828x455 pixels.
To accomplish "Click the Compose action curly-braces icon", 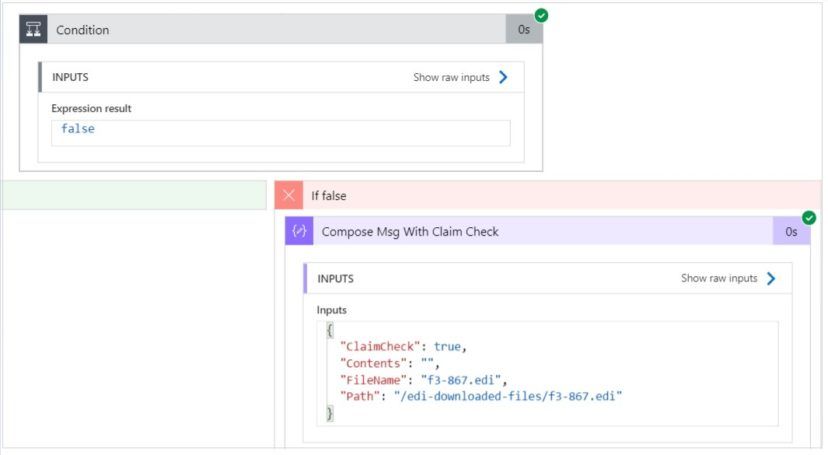I will pos(299,231).
